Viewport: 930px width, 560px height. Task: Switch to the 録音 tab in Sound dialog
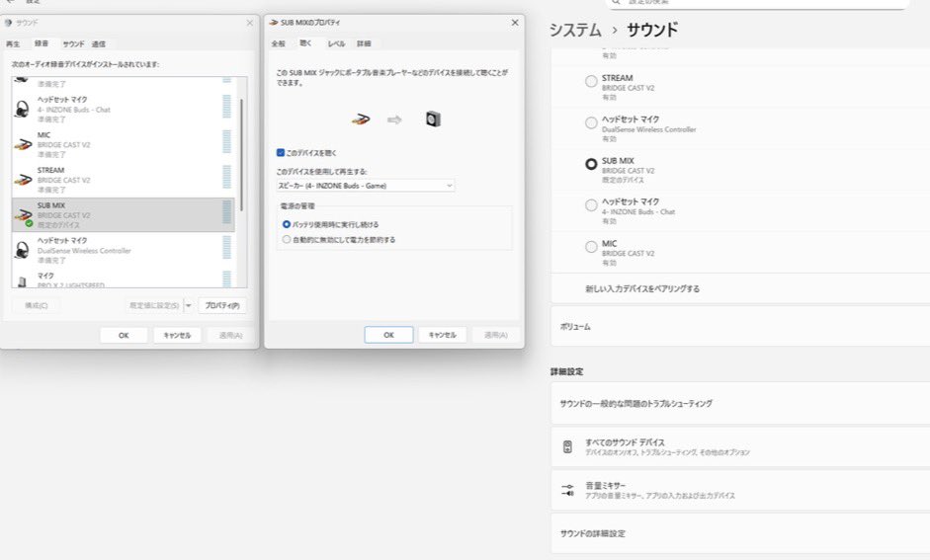[42, 43]
